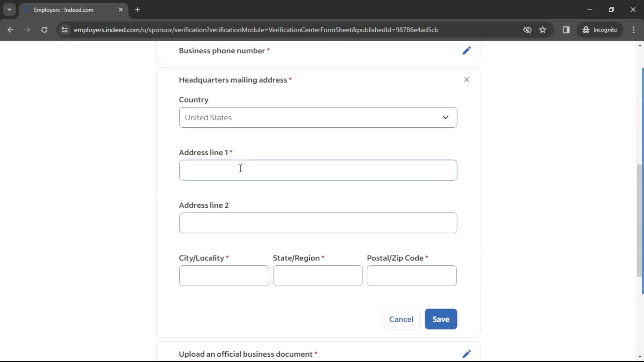The image size is (644, 362).
Task: Click the browser back navigation arrow
Action: (11, 29)
